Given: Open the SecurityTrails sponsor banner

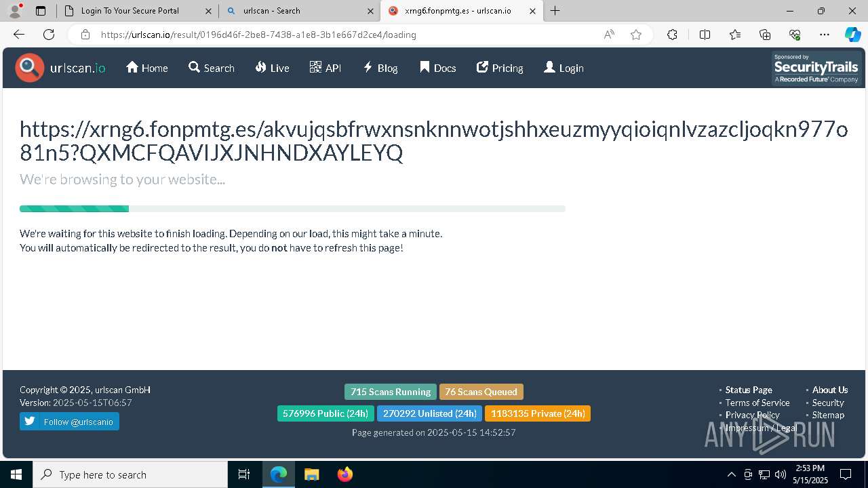Looking at the screenshot, I should [x=816, y=68].
